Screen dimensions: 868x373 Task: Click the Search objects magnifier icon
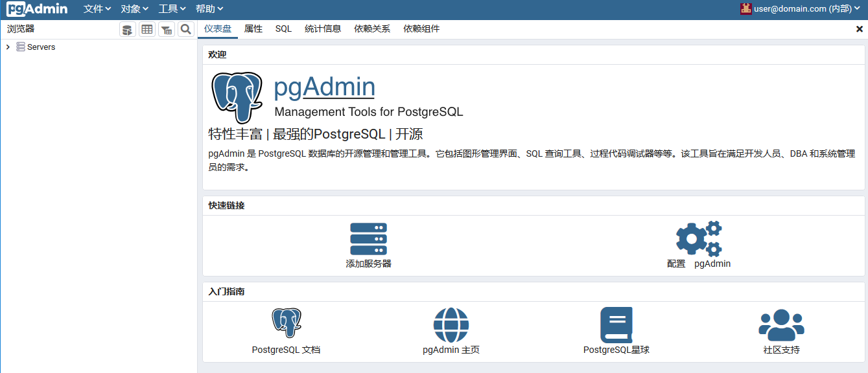click(185, 28)
